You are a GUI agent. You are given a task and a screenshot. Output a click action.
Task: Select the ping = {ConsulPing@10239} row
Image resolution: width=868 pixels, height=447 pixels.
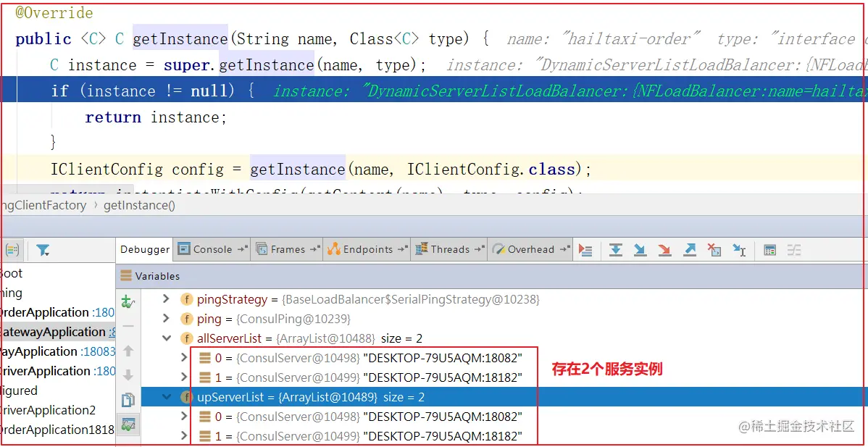504,319
